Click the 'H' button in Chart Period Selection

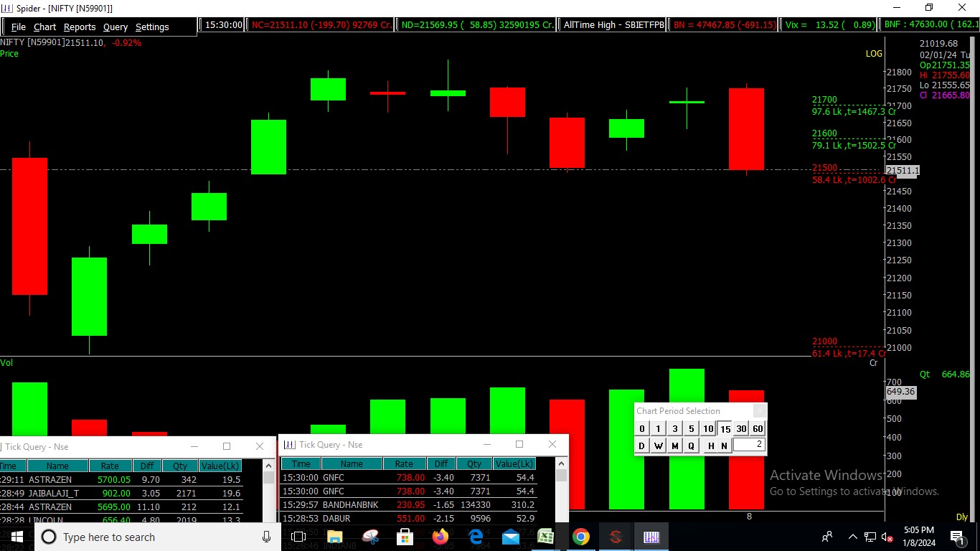pos(711,446)
